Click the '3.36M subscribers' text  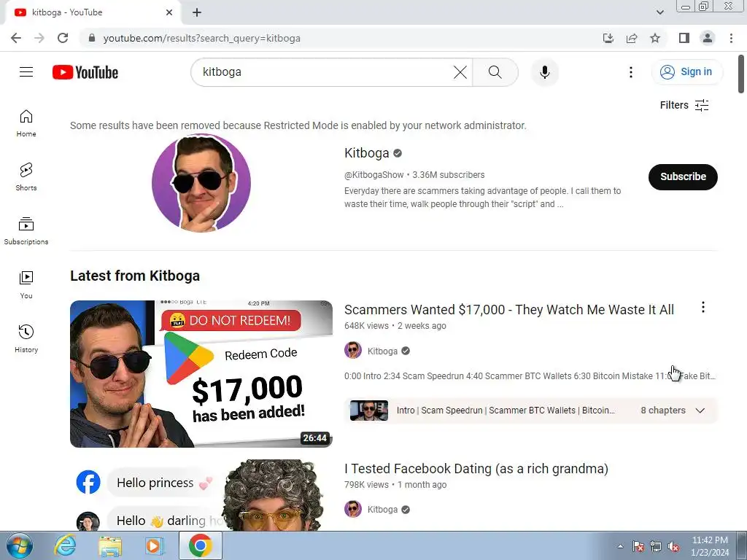(x=449, y=175)
